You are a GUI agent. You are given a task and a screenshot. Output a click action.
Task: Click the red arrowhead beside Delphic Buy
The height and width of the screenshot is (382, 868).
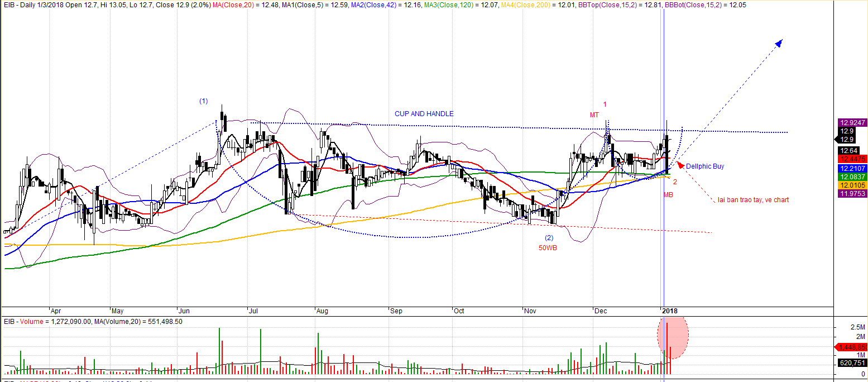click(679, 164)
